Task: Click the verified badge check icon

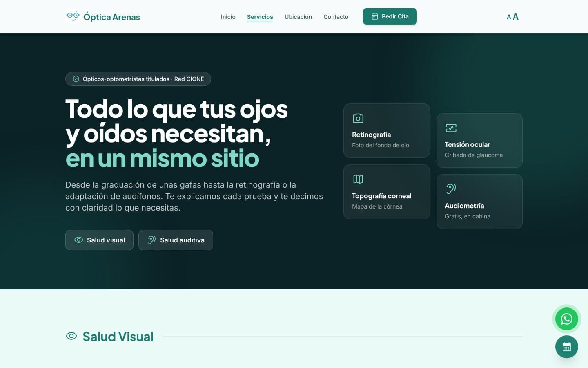Action: tap(76, 79)
